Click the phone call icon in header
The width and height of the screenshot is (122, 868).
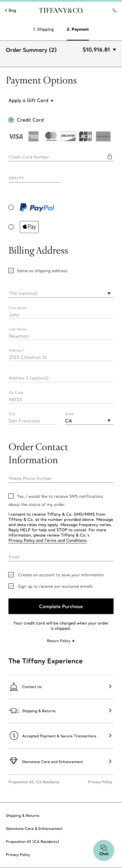pos(114,10)
